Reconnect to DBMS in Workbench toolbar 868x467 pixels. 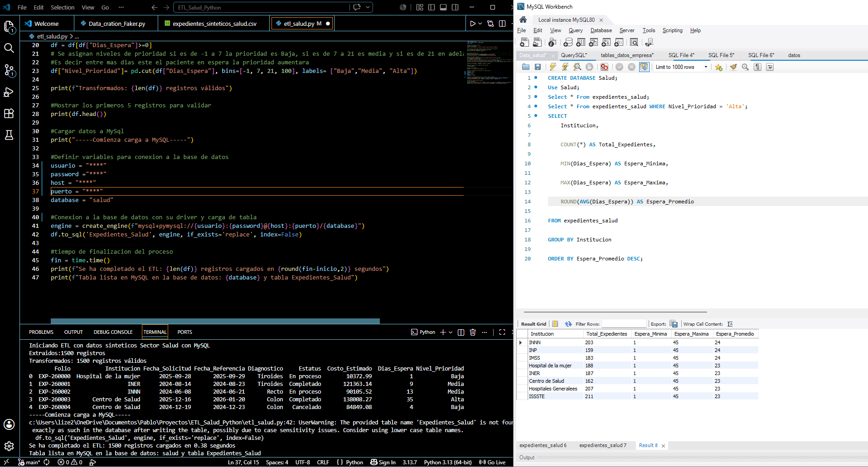pyautogui.click(x=649, y=42)
